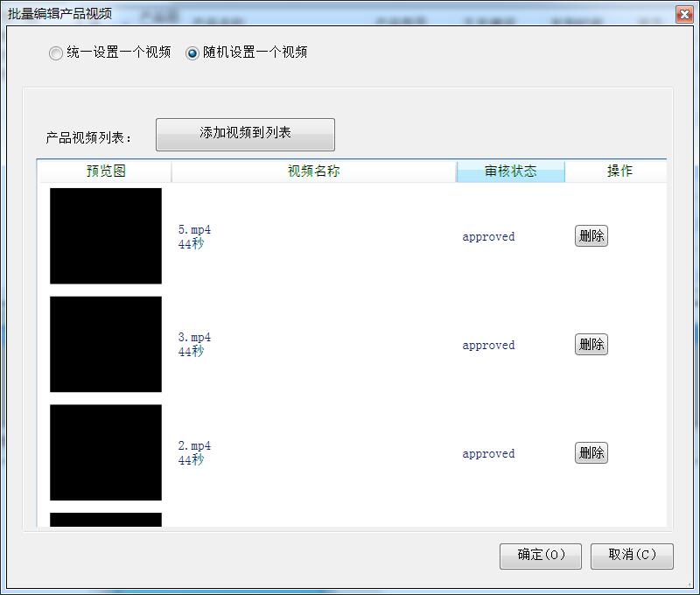Image resolution: width=700 pixels, height=595 pixels.
Task: Delete the 5.mp4 video row
Action: click(x=591, y=235)
